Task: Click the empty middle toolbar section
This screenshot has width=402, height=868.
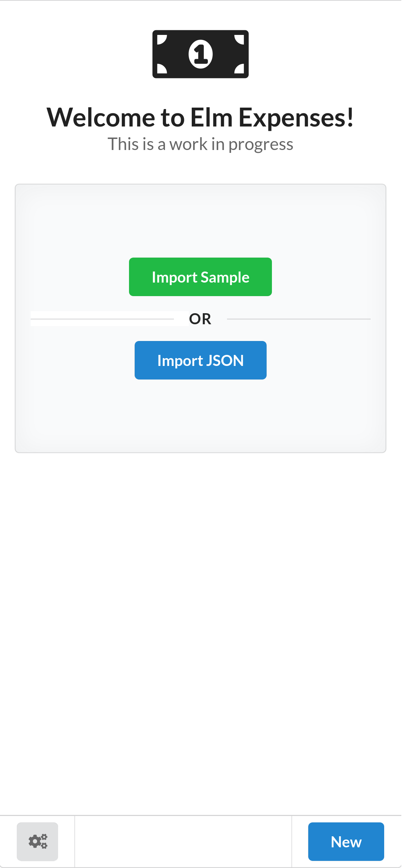Action: coord(184,841)
